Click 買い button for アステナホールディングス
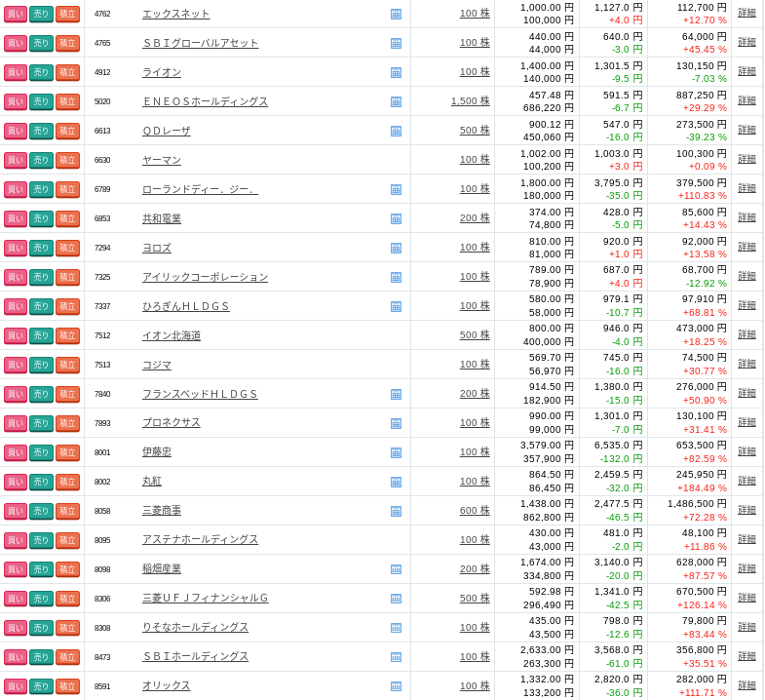 pos(16,540)
